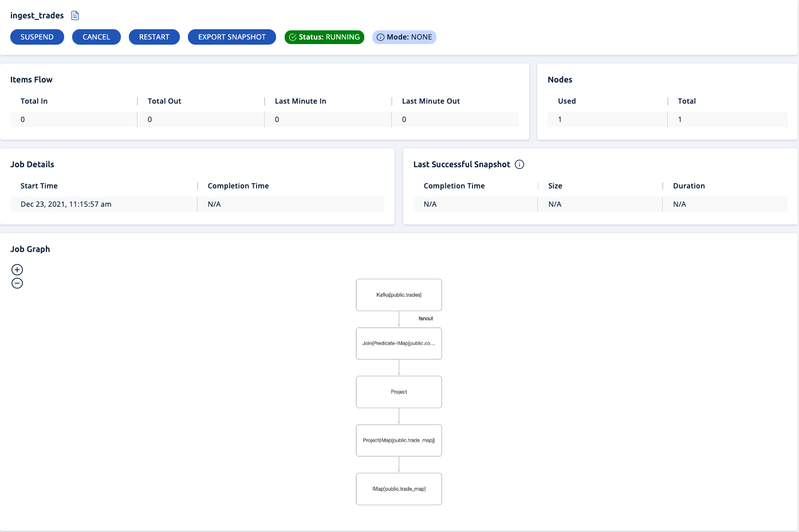Click the fanout edge label

click(x=426, y=318)
